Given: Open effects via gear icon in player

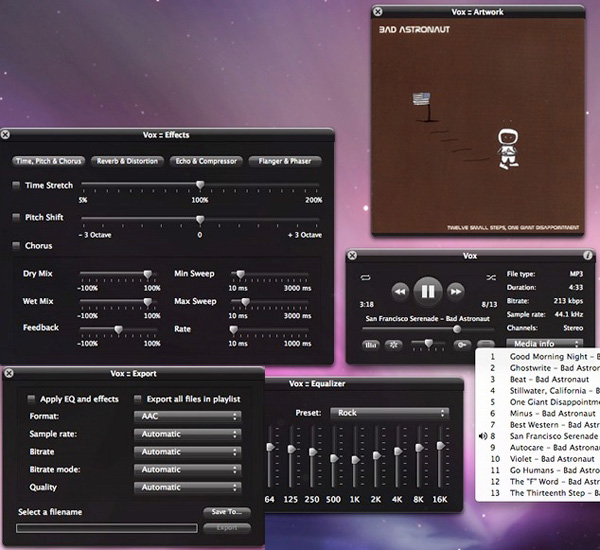Looking at the screenshot, I should pos(393,345).
